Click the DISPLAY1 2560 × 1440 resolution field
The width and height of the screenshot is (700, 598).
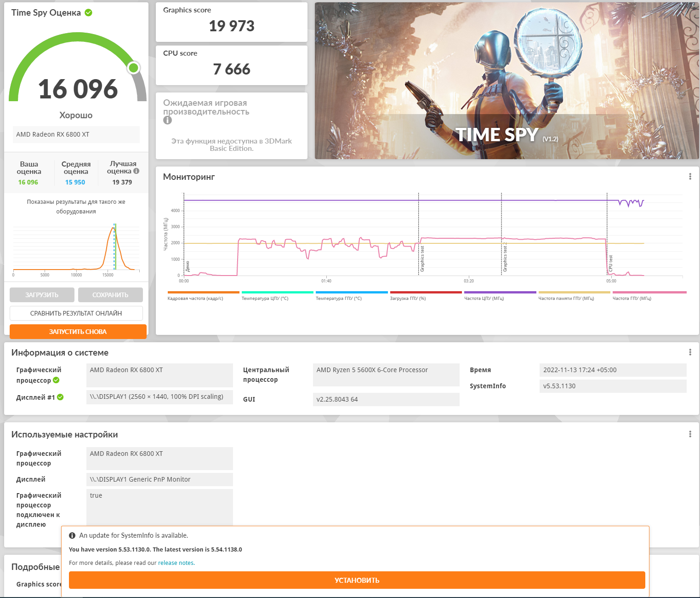(159, 397)
